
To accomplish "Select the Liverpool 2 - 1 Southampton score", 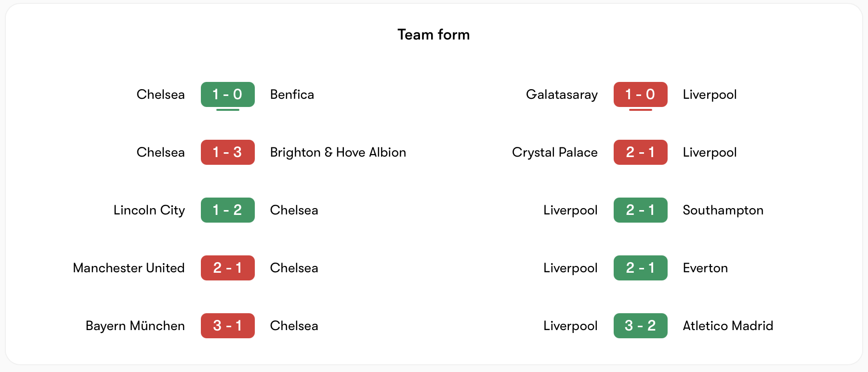I will [640, 210].
